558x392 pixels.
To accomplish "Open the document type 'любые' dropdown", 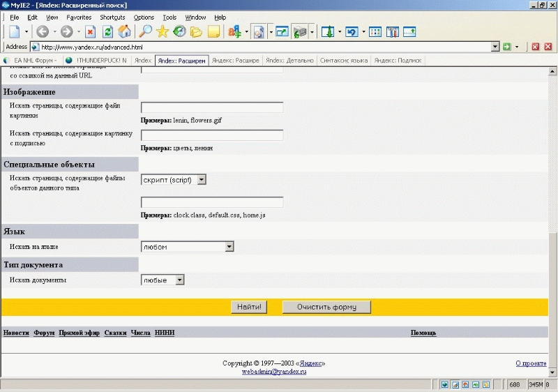I will [x=180, y=280].
